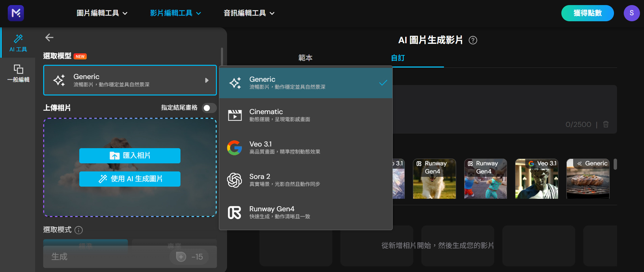The height and width of the screenshot is (272, 644).
Task: Open the first Runway Gen4 dog thumbnail
Action: tap(435, 179)
